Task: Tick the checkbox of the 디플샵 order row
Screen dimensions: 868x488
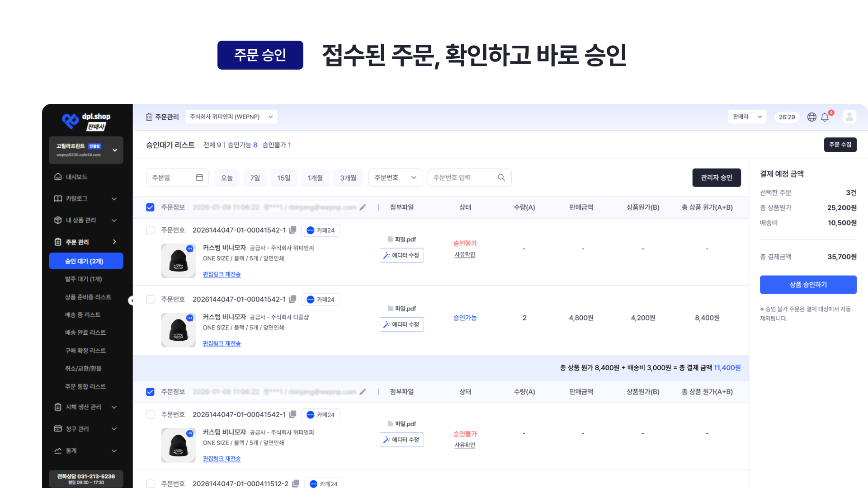Action: point(150,299)
